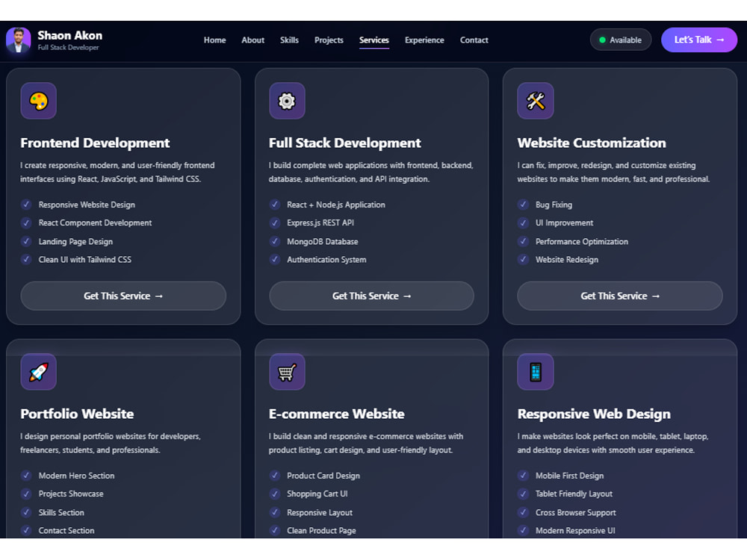747x560 pixels.
Task: Click the Let's Talk button
Action: click(x=699, y=40)
